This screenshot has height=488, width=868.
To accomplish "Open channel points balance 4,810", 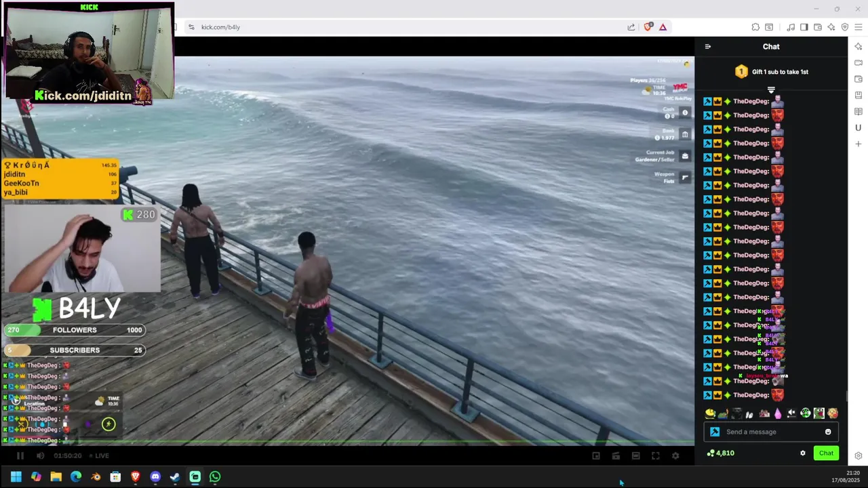I will pos(721,453).
